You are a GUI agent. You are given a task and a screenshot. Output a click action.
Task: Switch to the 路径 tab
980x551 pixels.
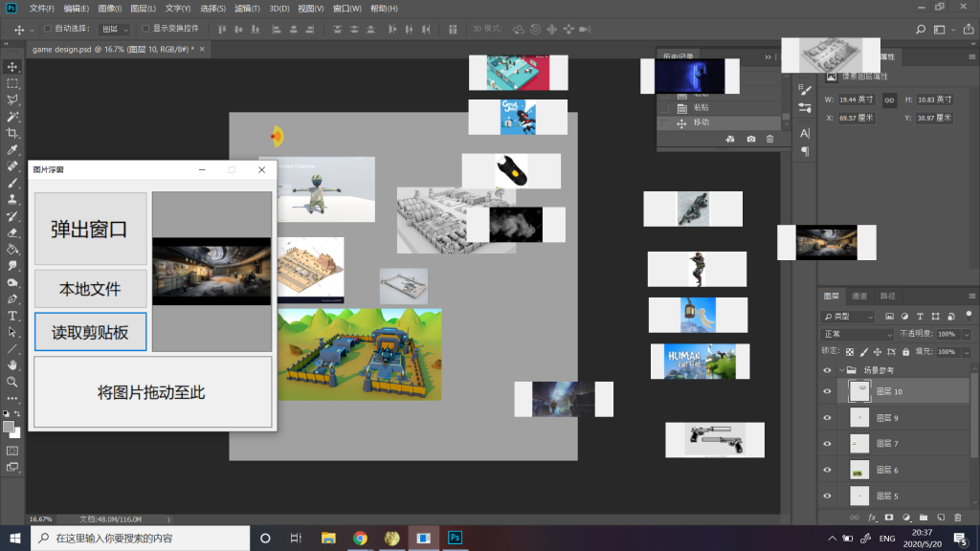(x=887, y=297)
